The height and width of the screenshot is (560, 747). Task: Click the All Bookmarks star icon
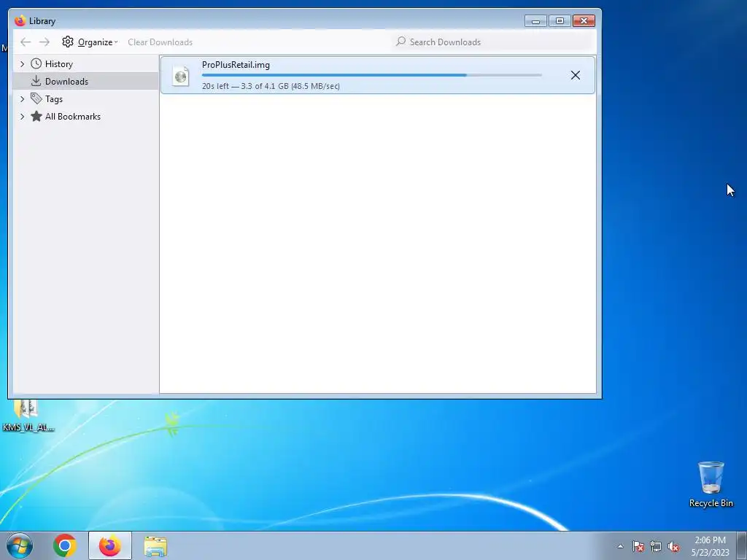[36, 116]
